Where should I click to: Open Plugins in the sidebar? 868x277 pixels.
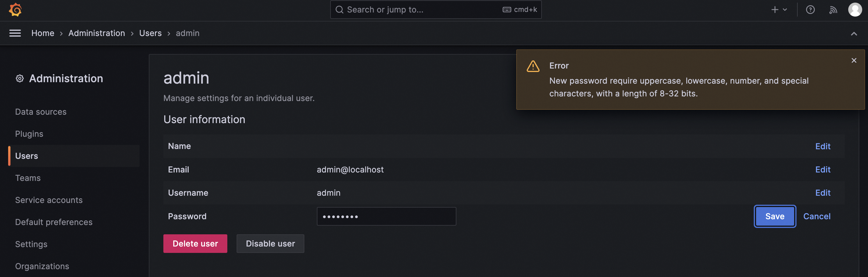pyautogui.click(x=29, y=134)
